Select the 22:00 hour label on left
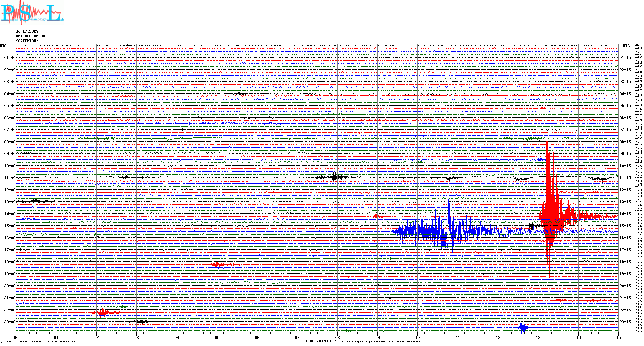The height and width of the screenshot is (346, 644). pyautogui.click(x=10, y=310)
